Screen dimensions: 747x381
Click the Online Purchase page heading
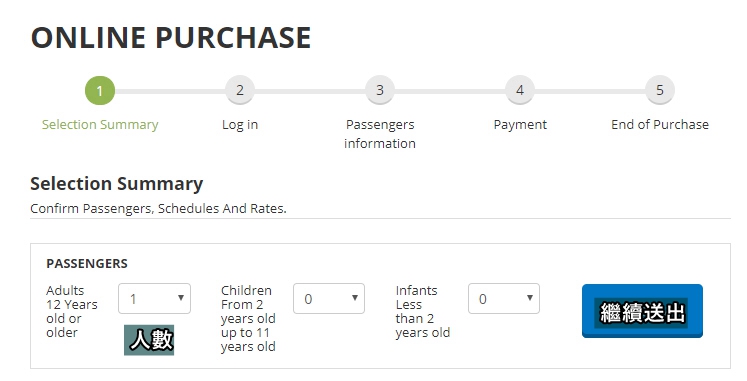171,38
